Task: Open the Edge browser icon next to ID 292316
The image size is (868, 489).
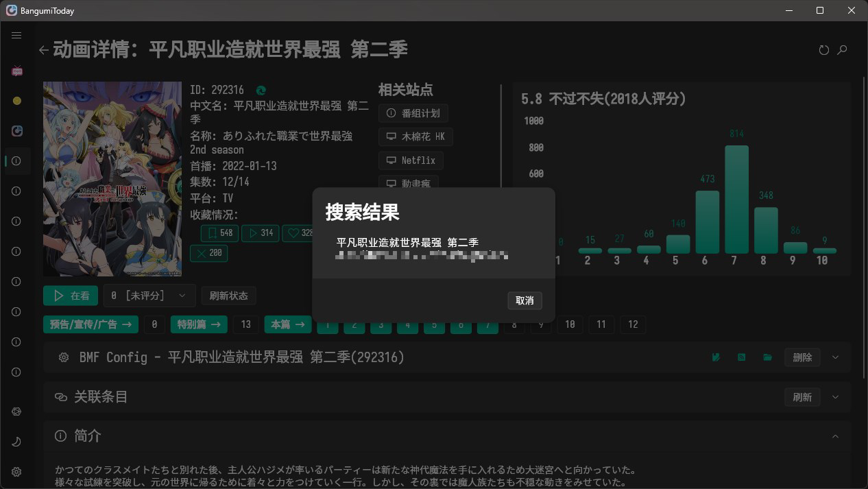Action: [x=261, y=90]
